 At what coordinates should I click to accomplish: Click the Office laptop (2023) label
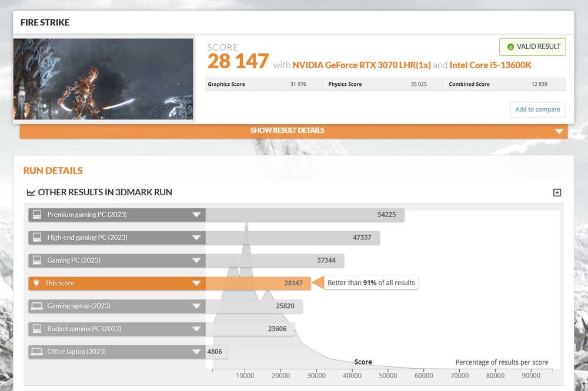pos(76,352)
